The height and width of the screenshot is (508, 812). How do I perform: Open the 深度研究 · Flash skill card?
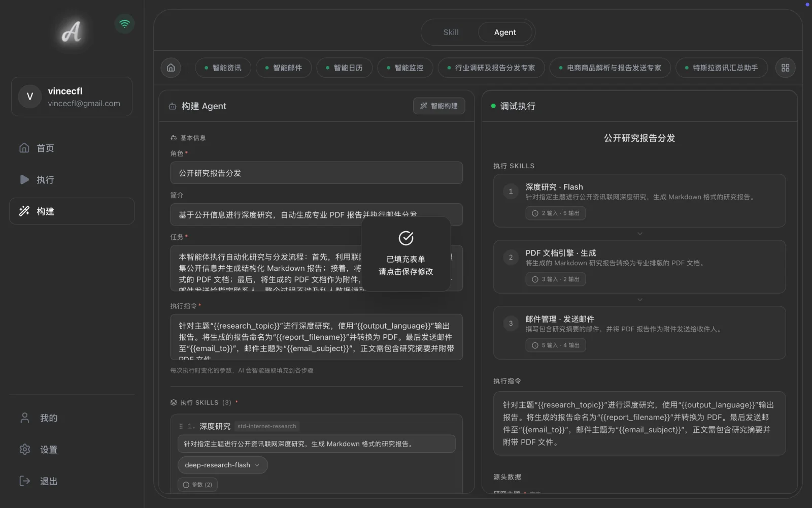(639, 201)
